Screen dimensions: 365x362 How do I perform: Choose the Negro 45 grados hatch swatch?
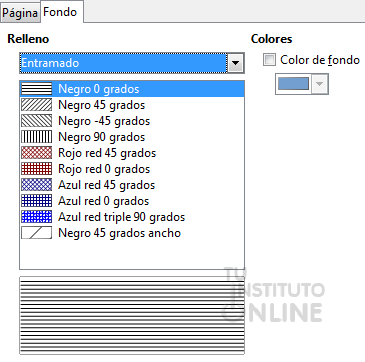coord(37,105)
